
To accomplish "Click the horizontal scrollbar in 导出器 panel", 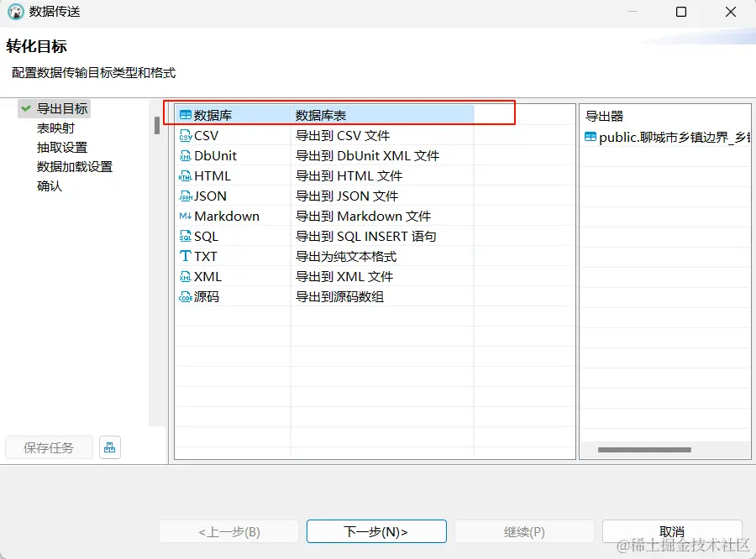I will point(644,450).
